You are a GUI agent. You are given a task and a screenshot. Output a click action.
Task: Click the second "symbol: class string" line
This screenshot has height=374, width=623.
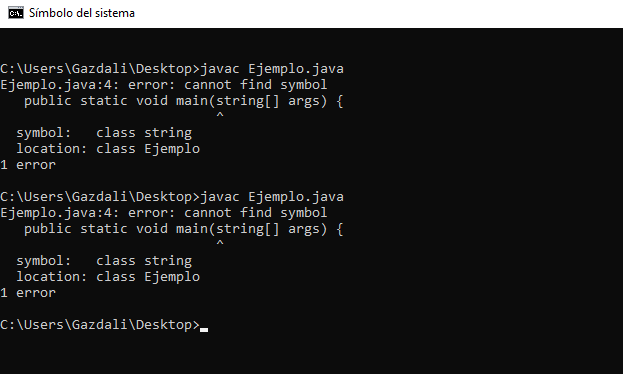coord(104,261)
